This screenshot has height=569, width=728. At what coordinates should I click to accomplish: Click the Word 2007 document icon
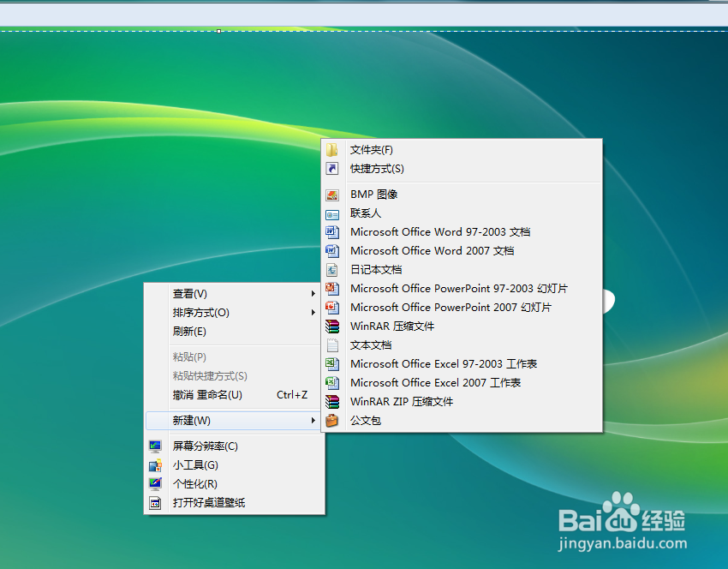click(x=332, y=251)
